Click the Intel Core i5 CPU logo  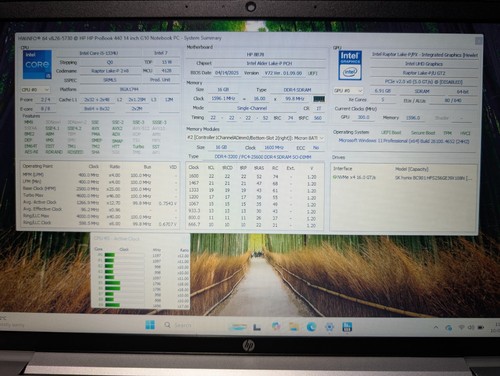(x=37, y=65)
